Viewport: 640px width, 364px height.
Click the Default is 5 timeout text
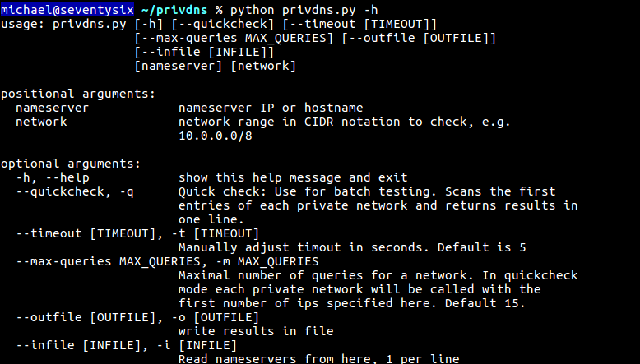[481, 247]
